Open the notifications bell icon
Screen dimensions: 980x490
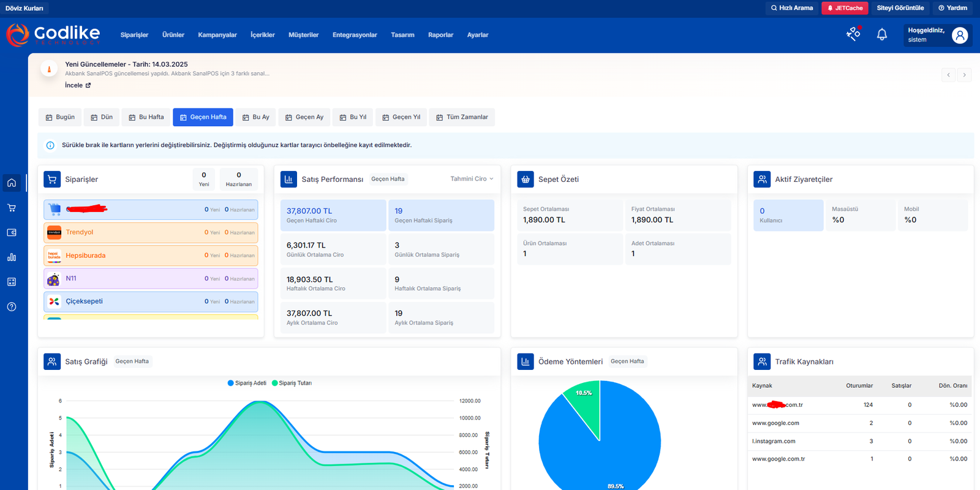882,35
